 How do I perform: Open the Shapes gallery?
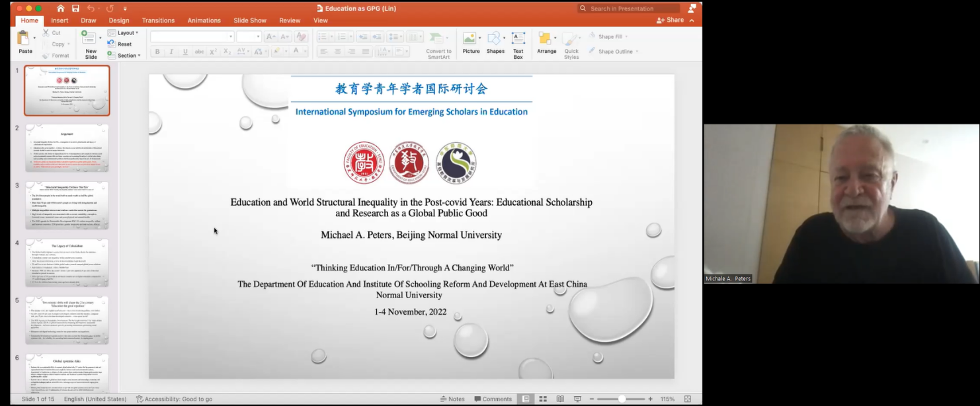click(x=495, y=40)
